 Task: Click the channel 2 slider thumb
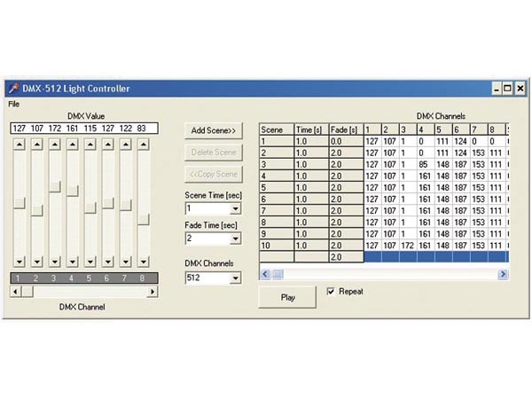(x=37, y=210)
